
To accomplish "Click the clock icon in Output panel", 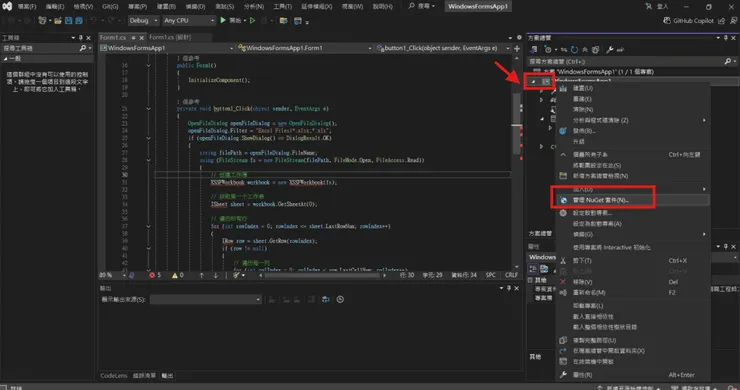I will click(340, 299).
